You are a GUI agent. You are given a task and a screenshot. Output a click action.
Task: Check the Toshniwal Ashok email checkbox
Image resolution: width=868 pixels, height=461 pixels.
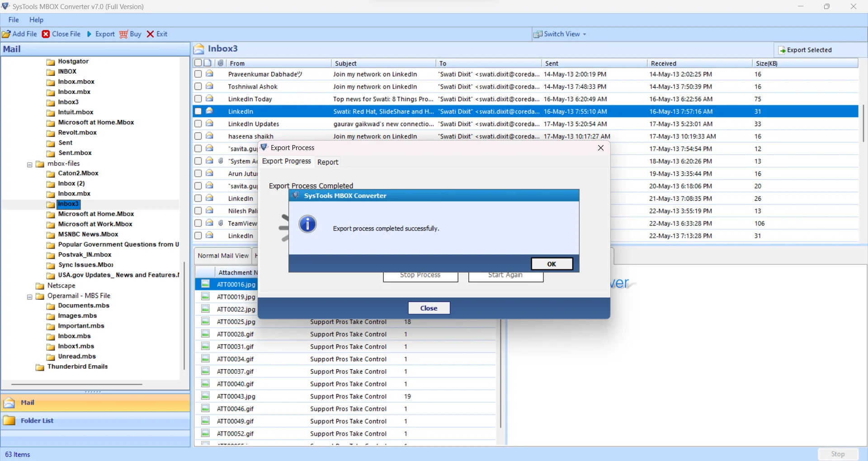[x=198, y=86]
